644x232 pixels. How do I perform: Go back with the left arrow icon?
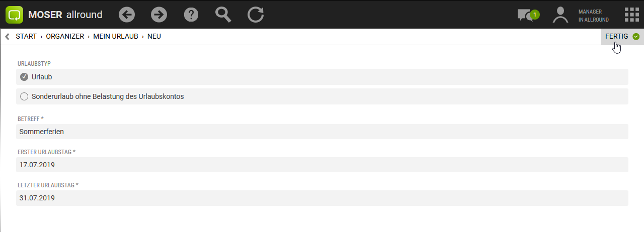pos(127,15)
